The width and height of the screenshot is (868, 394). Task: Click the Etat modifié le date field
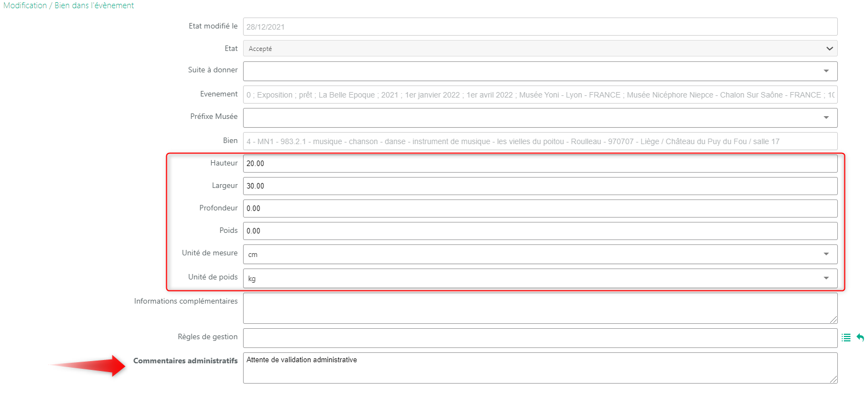coord(540,27)
